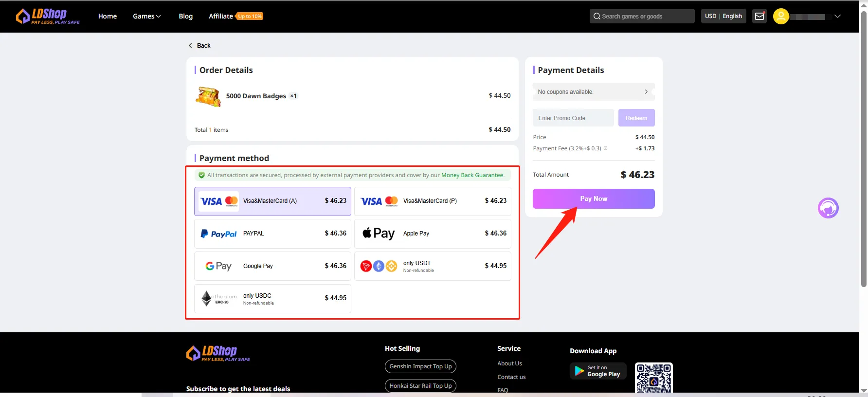Click the search magnifier icon

click(597, 16)
